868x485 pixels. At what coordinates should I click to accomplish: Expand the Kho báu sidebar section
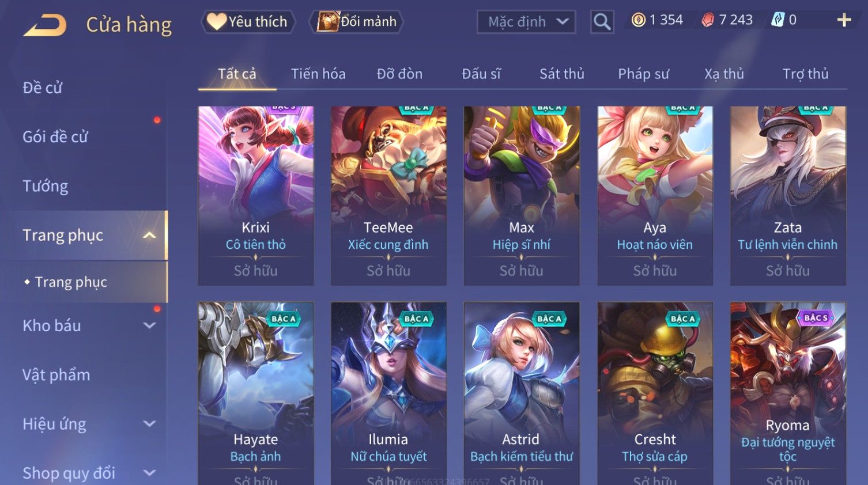149,325
